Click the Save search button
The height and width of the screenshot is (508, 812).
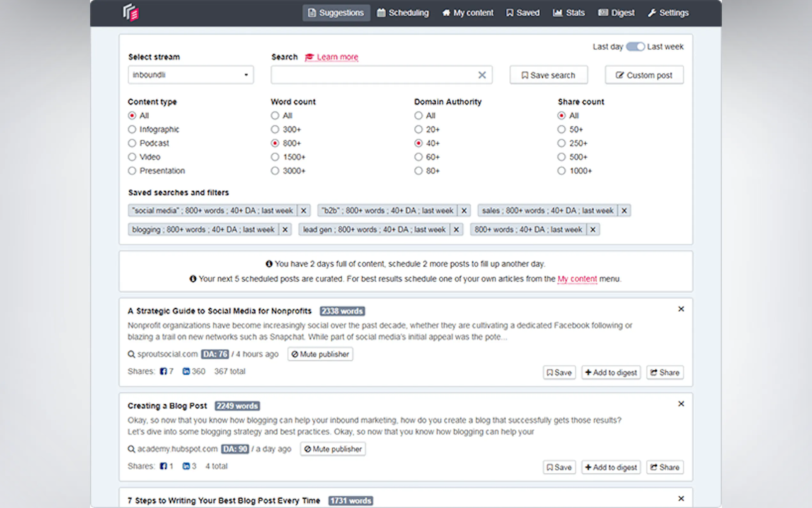pos(549,75)
